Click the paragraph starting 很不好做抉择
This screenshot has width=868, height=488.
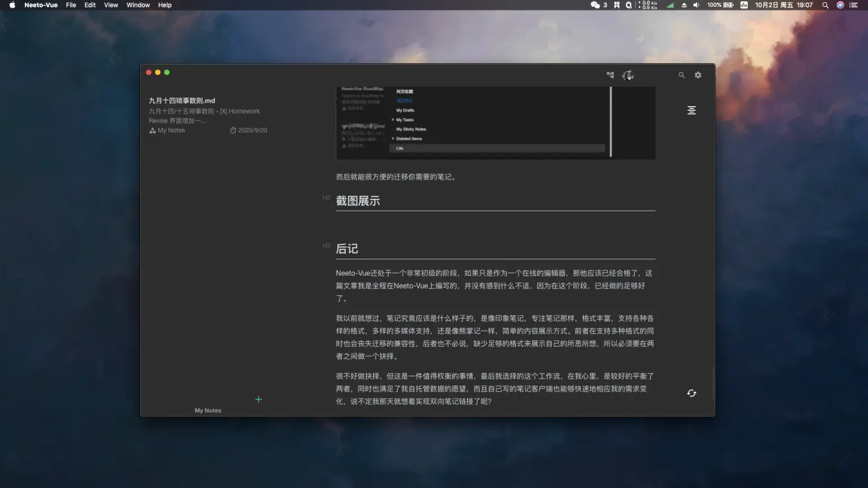[496, 389]
